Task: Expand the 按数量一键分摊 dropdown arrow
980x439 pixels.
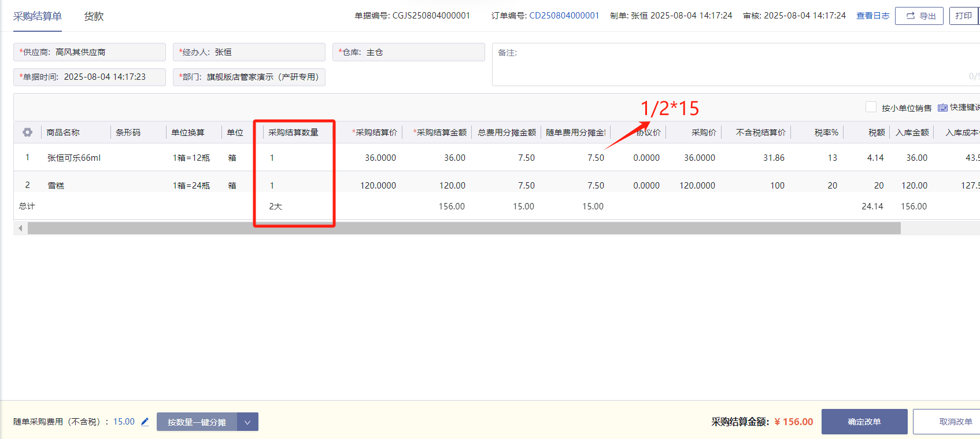Action: (x=247, y=422)
